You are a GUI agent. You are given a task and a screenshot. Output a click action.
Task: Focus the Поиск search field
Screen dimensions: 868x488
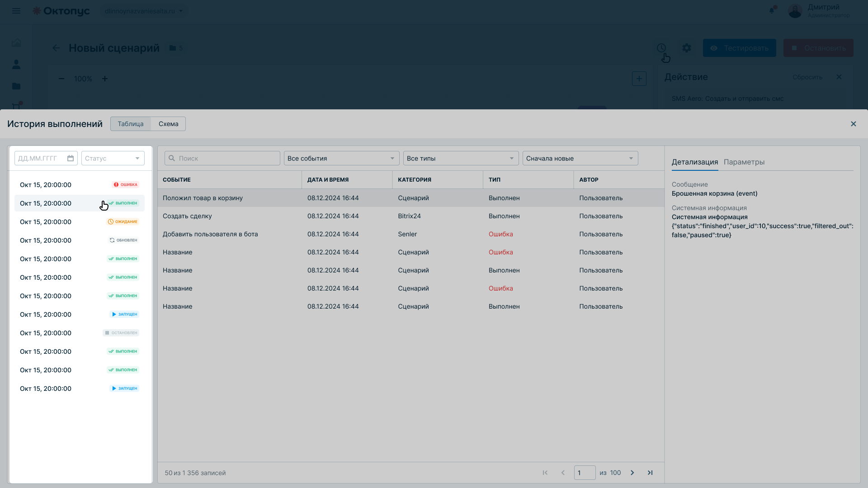222,158
